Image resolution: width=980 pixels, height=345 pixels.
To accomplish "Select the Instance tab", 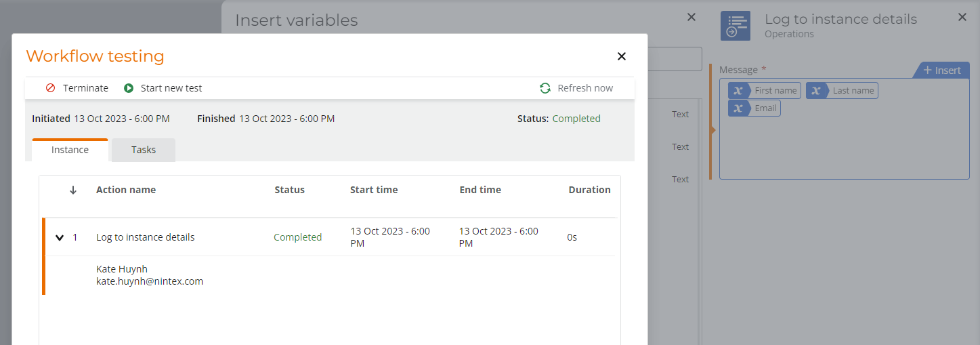I will click(x=70, y=150).
